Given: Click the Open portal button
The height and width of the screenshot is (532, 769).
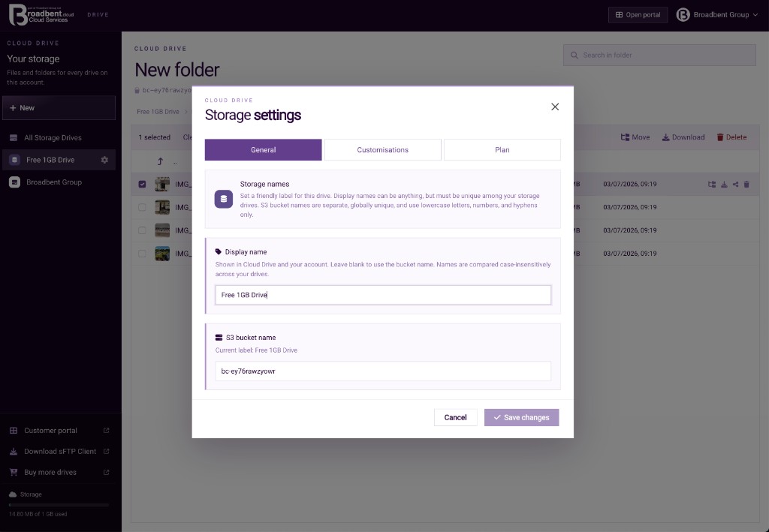Looking at the screenshot, I should pyautogui.click(x=638, y=15).
